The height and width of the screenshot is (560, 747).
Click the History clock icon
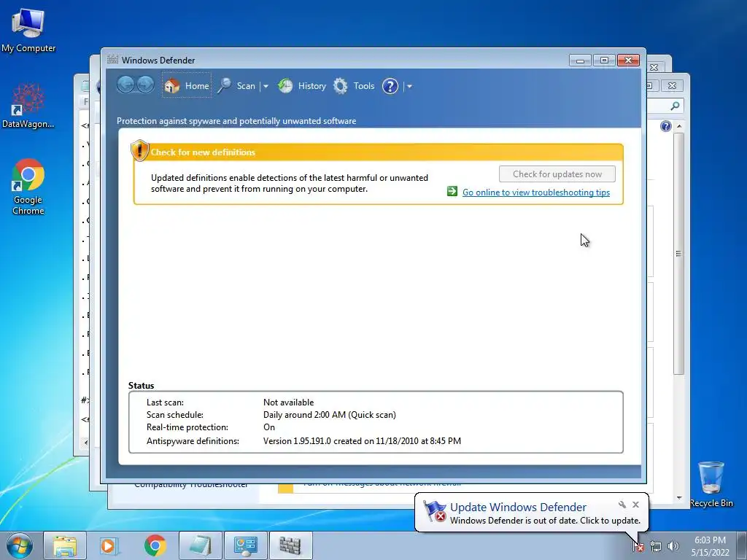pyautogui.click(x=285, y=86)
